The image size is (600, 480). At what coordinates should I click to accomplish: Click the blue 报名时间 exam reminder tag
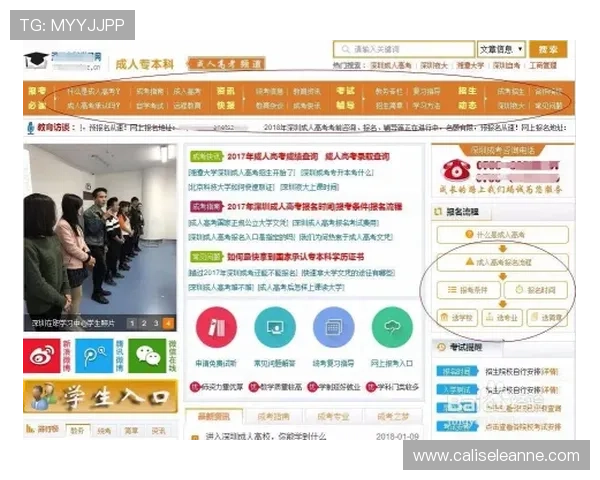457,371
